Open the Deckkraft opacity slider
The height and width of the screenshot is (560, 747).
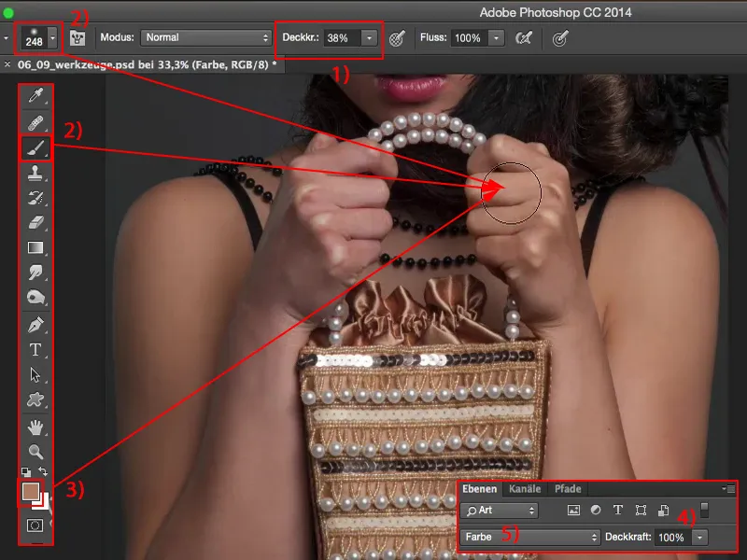pyautogui.click(x=699, y=538)
